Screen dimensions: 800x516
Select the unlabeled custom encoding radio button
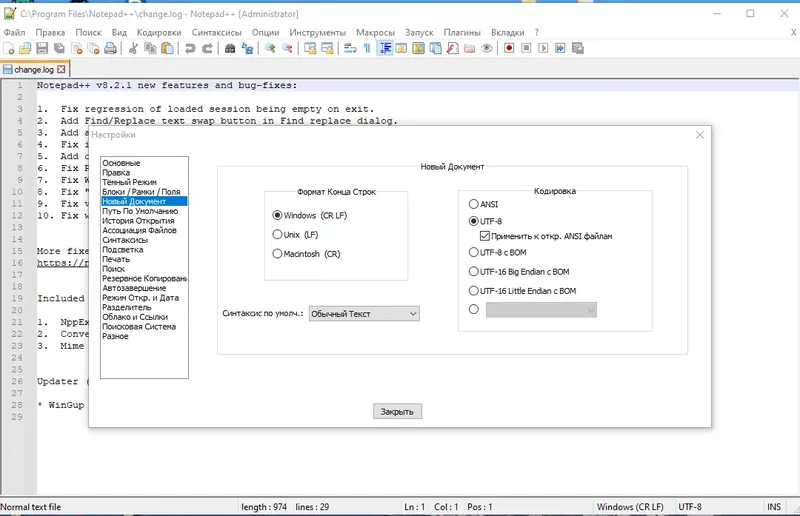[x=473, y=309]
